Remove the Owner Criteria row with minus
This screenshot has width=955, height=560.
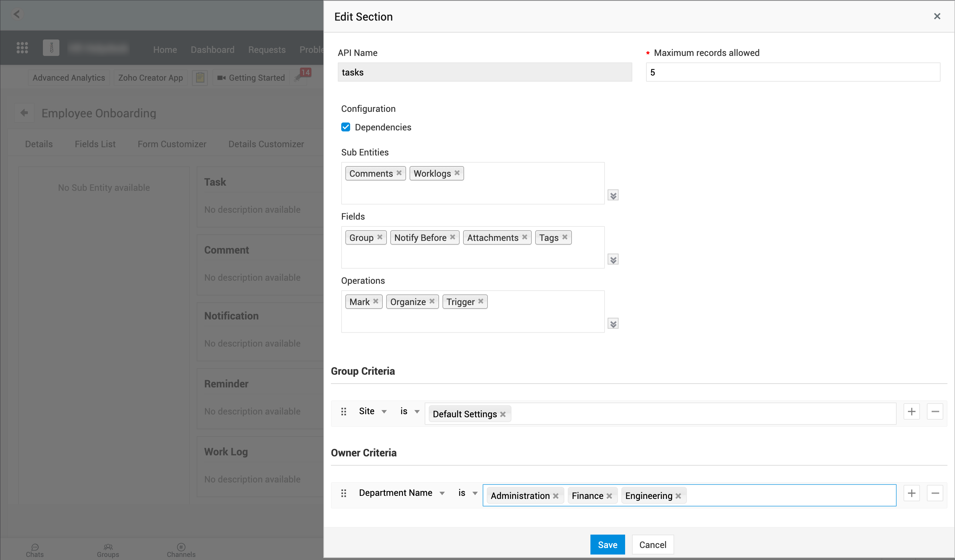(935, 493)
